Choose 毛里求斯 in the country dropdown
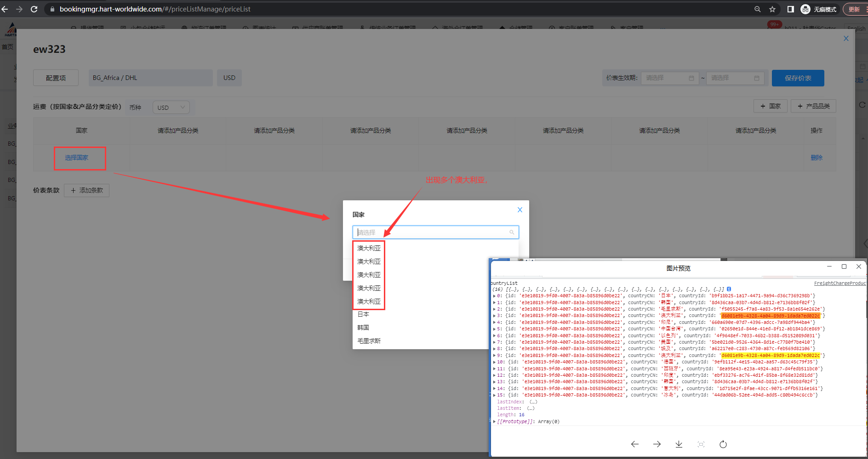The image size is (868, 459). click(x=369, y=341)
